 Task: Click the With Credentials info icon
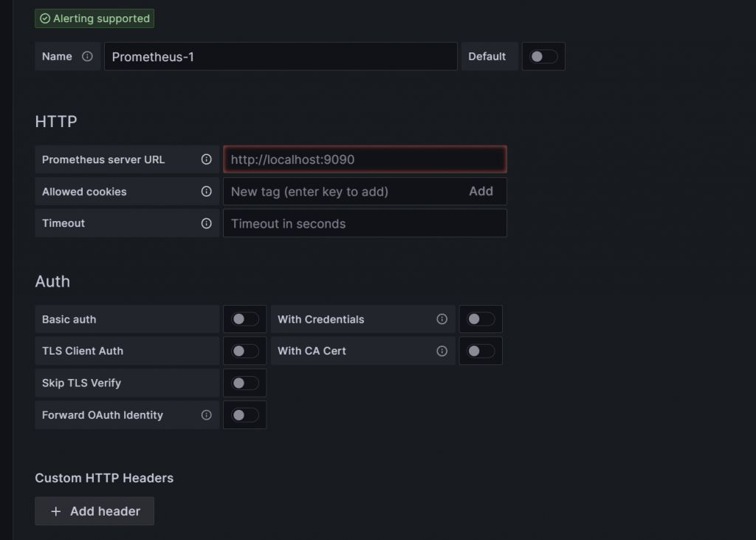[441, 319]
